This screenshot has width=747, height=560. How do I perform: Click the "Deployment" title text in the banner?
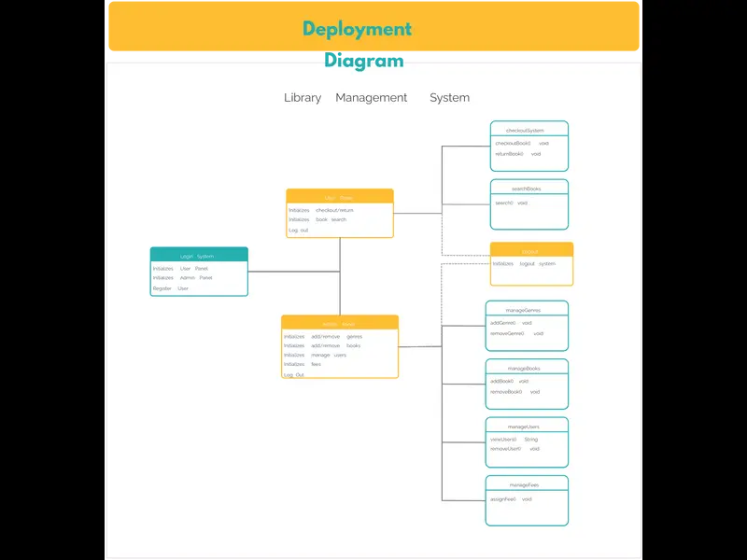357,29
